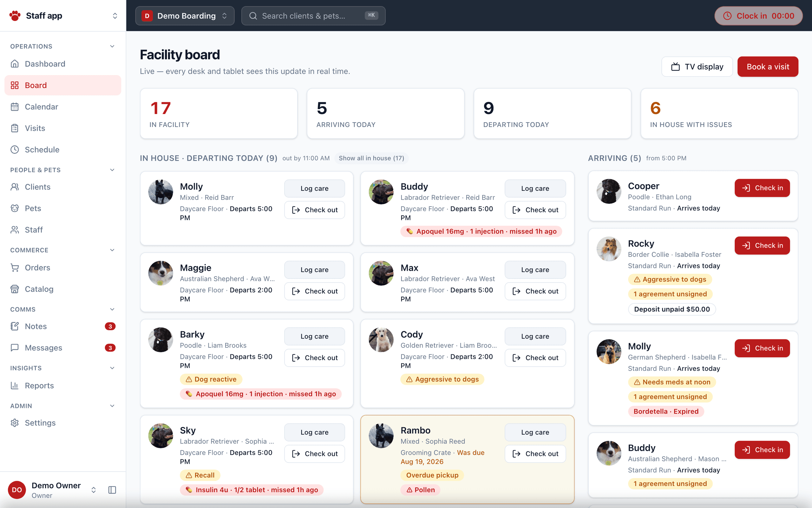The width and height of the screenshot is (812, 508).
Task: Open Dashboard in the sidebar
Action: point(63,64)
